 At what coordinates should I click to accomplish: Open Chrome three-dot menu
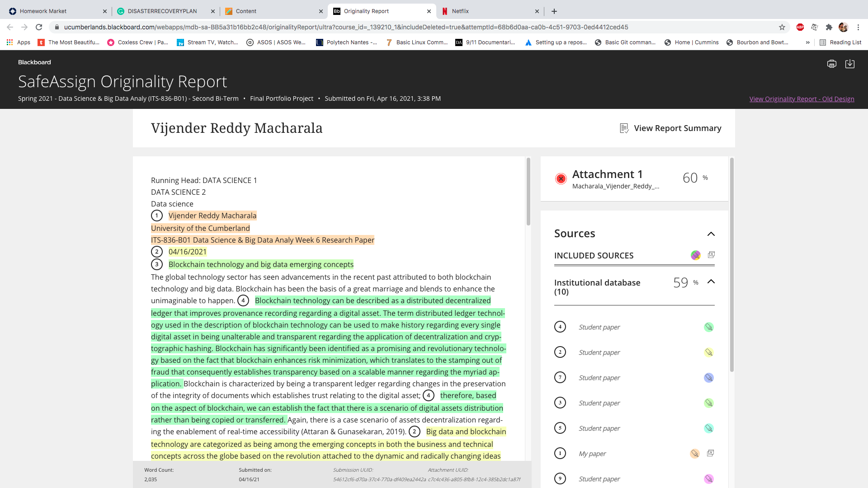858,27
